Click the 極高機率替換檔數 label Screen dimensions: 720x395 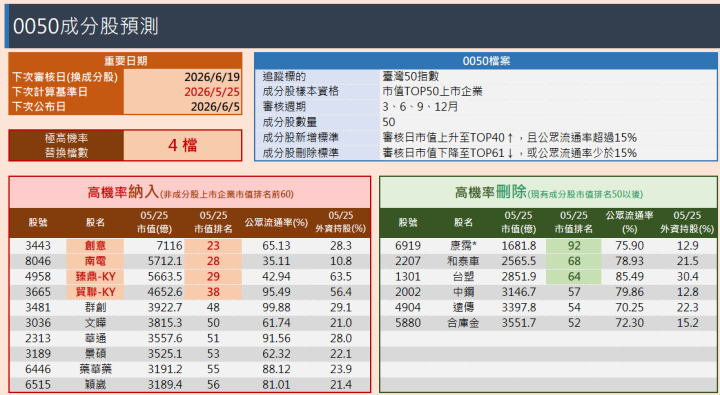coord(66,145)
